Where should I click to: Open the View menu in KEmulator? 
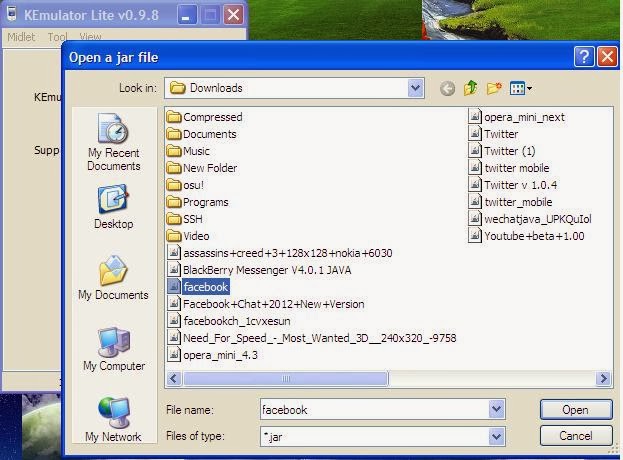(x=90, y=37)
